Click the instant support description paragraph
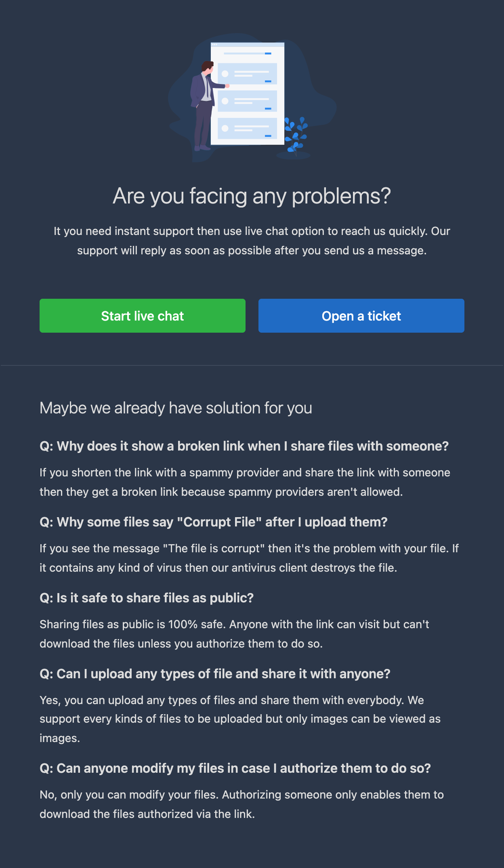The height and width of the screenshot is (868, 504). (252, 241)
